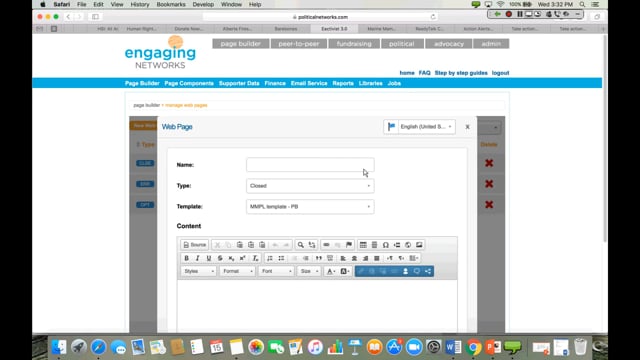
Task: Click the Center alignment icon
Action: click(354, 258)
